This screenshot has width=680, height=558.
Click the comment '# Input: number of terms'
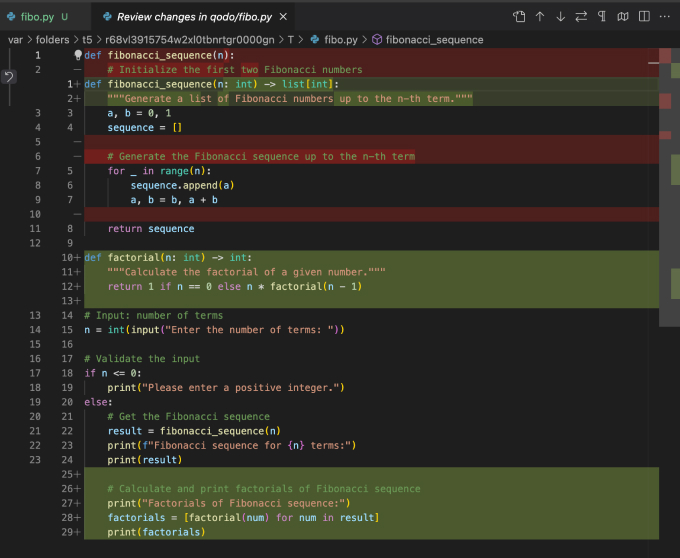(154, 315)
